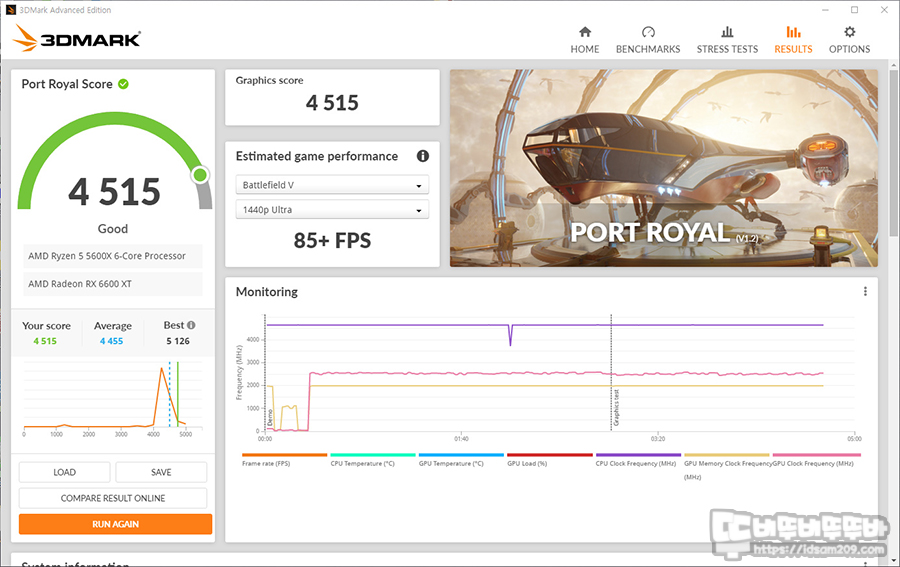Click the LOAD button
900x567 pixels.
click(64, 472)
